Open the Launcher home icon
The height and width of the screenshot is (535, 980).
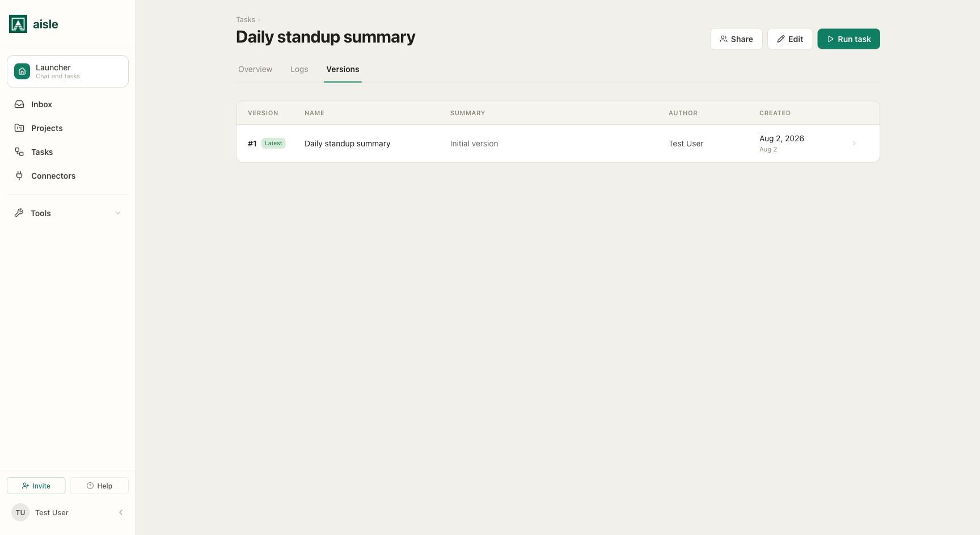coord(22,71)
